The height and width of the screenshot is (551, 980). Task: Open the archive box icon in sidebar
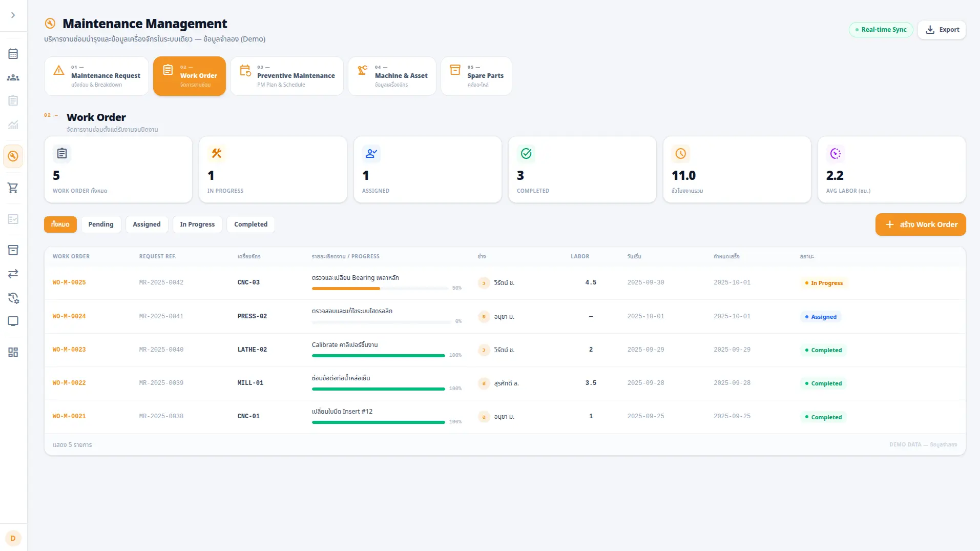[x=13, y=250]
